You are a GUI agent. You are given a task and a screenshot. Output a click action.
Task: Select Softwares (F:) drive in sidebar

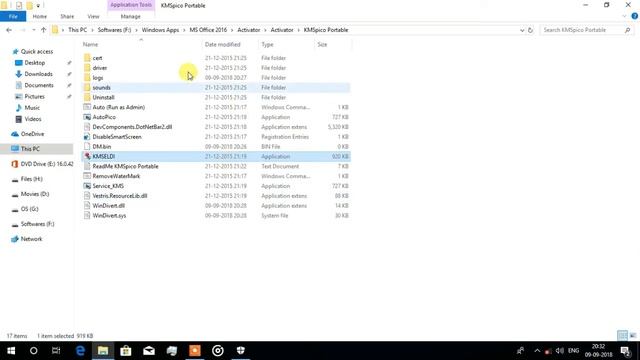click(x=37, y=224)
